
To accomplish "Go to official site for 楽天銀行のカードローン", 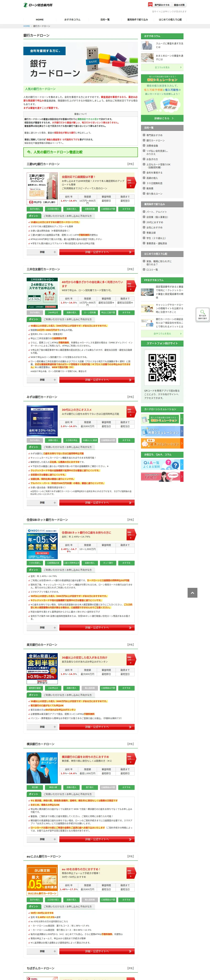I will 97,727.
